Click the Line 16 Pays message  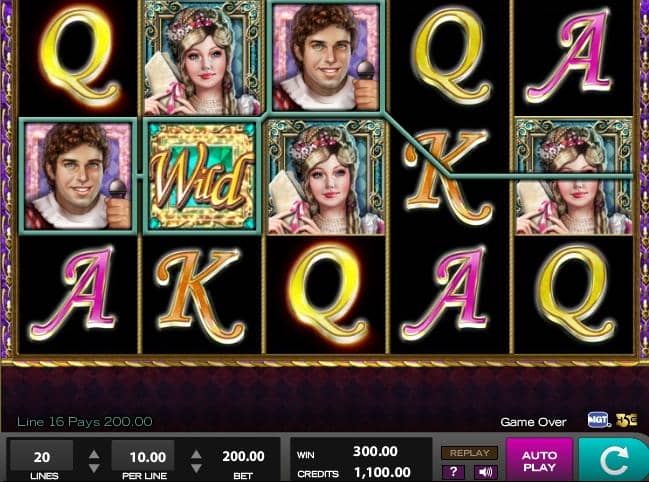[84, 422]
